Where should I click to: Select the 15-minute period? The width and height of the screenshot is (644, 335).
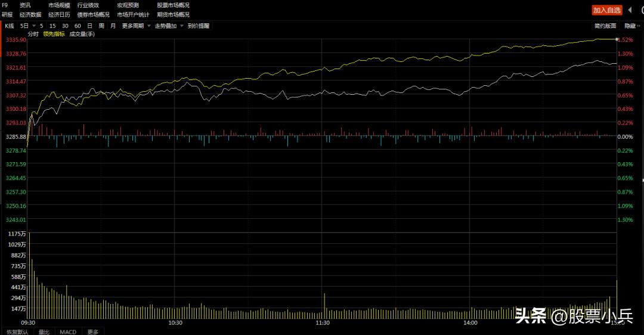(52, 26)
